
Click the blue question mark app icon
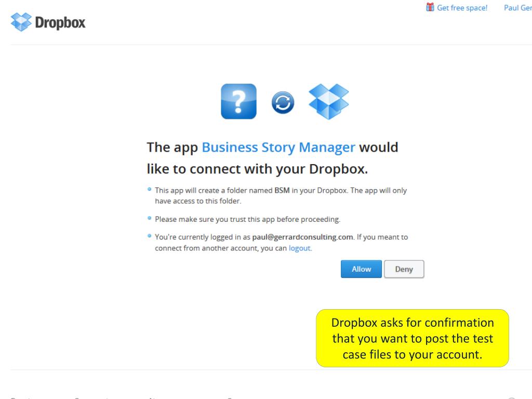238,101
